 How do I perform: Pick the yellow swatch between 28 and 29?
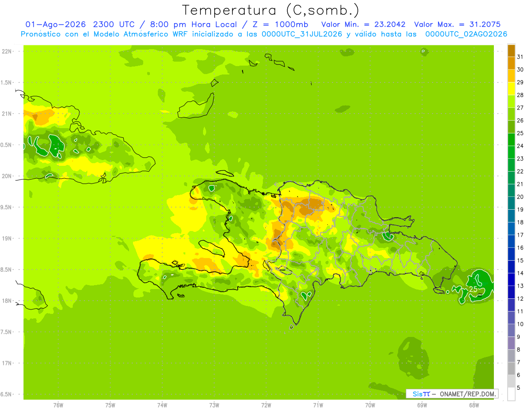pyautogui.click(x=511, y=89)
